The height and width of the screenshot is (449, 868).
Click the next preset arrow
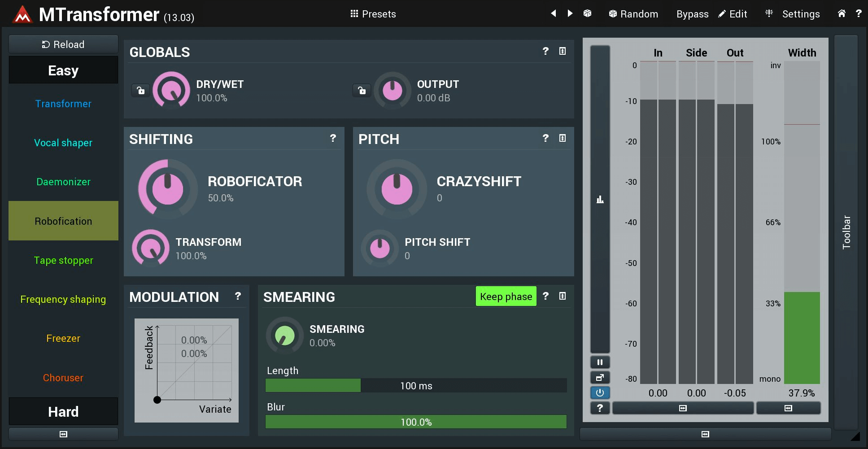570,13
